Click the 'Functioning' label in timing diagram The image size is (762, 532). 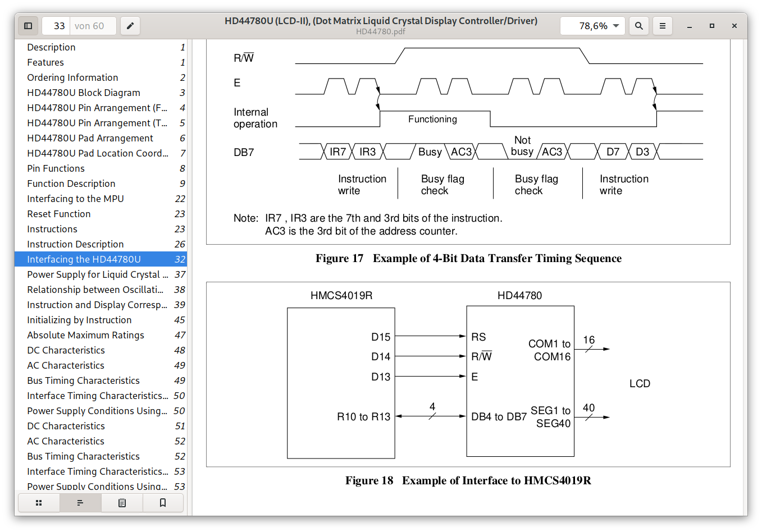pyautogui.click(x=432, y=119)
